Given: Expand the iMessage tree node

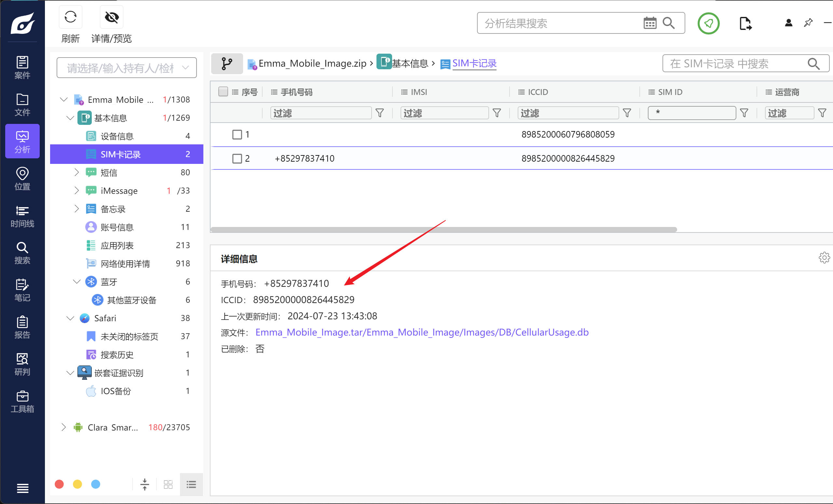Looking at the screenshot, I should pos(76,191).
